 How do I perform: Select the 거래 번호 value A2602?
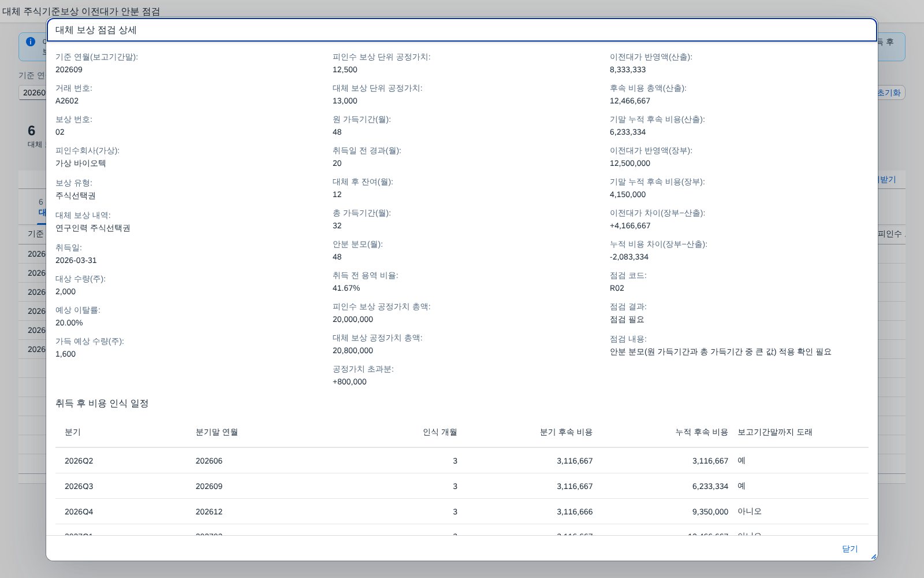tap(67, 101)
